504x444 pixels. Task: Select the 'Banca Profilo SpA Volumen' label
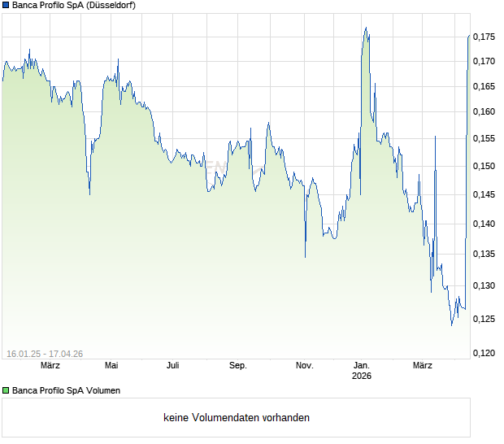click(x=66, y=390)
